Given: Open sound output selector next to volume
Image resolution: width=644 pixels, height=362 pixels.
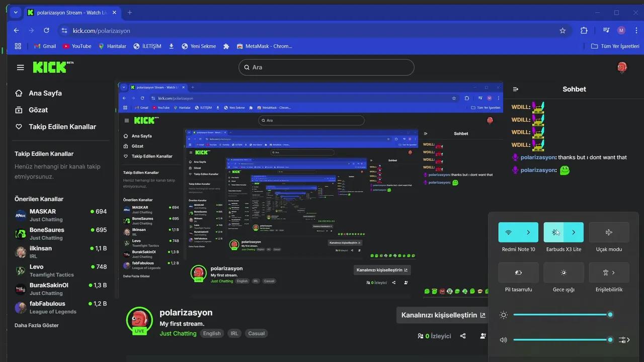Looking at the screenshot, I should click(x=624, y=340).
